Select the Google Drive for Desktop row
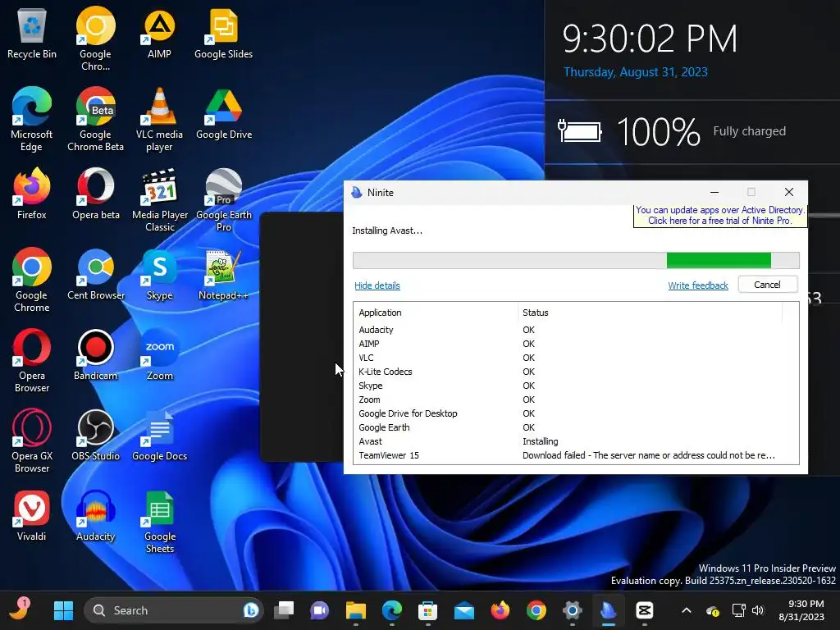This screenshot has height=630, width=840. 576,413
